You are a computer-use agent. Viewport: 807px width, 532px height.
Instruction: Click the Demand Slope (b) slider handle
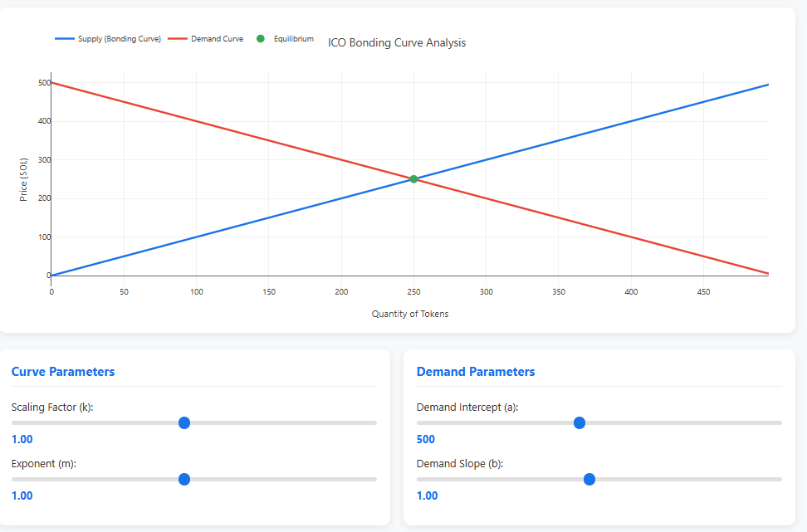tap(589, 479)
